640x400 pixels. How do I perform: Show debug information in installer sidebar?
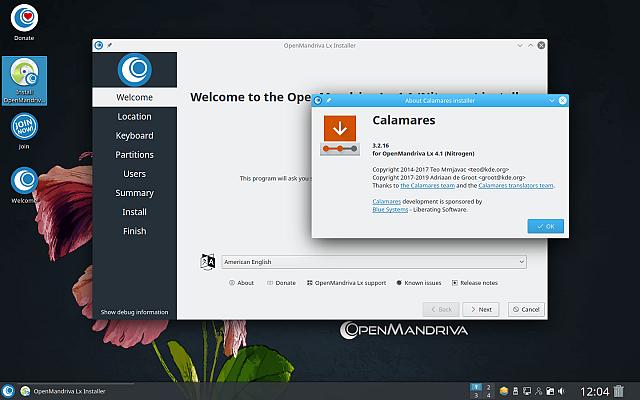[x=134, y=312]
